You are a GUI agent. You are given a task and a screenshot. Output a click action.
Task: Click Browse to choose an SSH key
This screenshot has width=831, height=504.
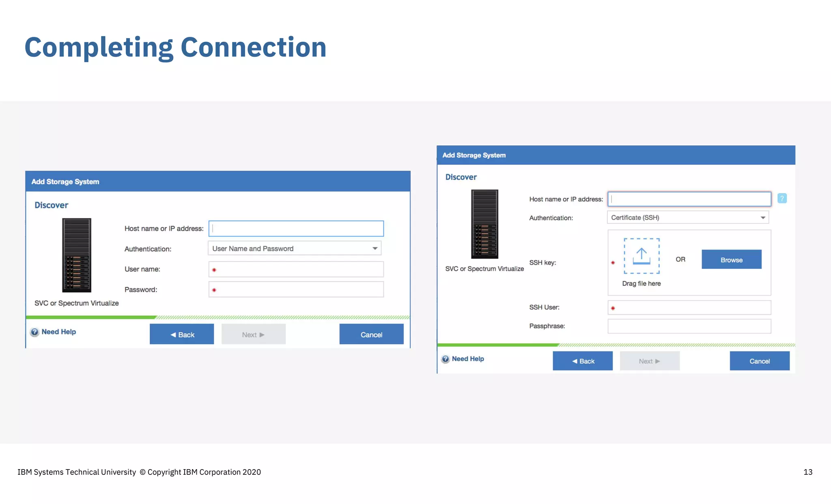point(731,260)
